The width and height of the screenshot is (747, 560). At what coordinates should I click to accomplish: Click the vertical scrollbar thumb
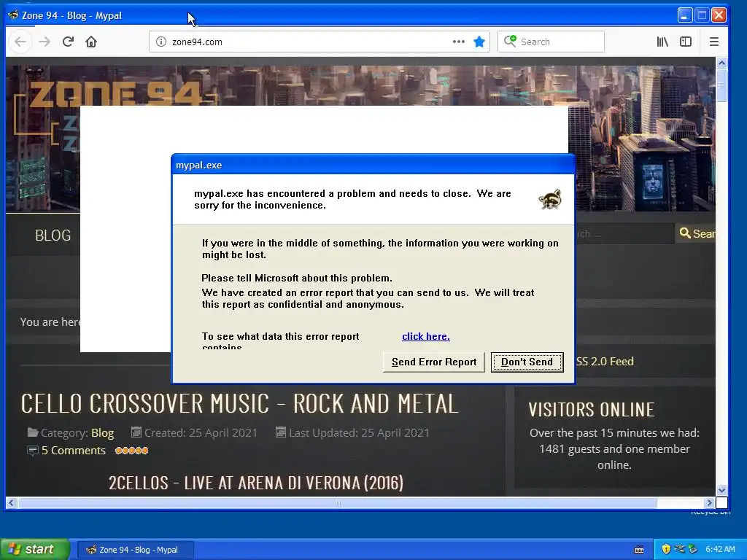(x=721, y=85)
